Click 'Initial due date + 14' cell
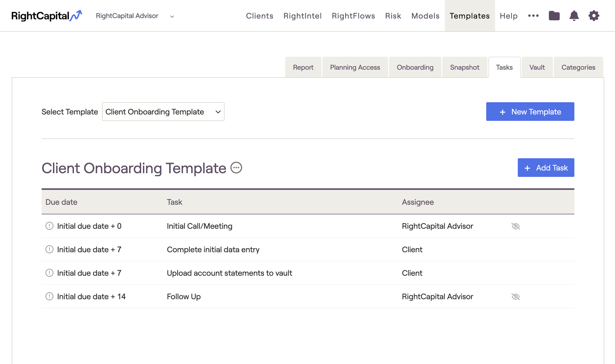This screenshot has width=615, height=364. tap(91, 296)
